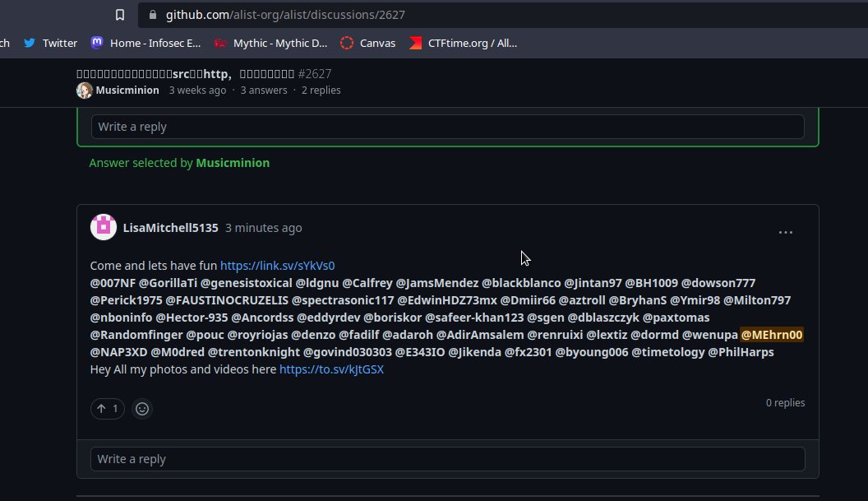Click the Home - Infosec bookmark icon
This screenshot has width=868, height=501.
click(97, 43)
